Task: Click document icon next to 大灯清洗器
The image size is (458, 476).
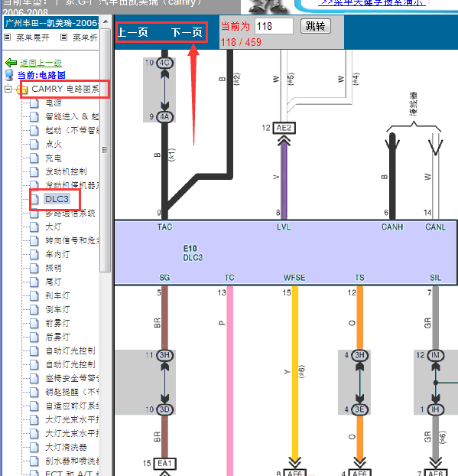Action: (34, 447)
